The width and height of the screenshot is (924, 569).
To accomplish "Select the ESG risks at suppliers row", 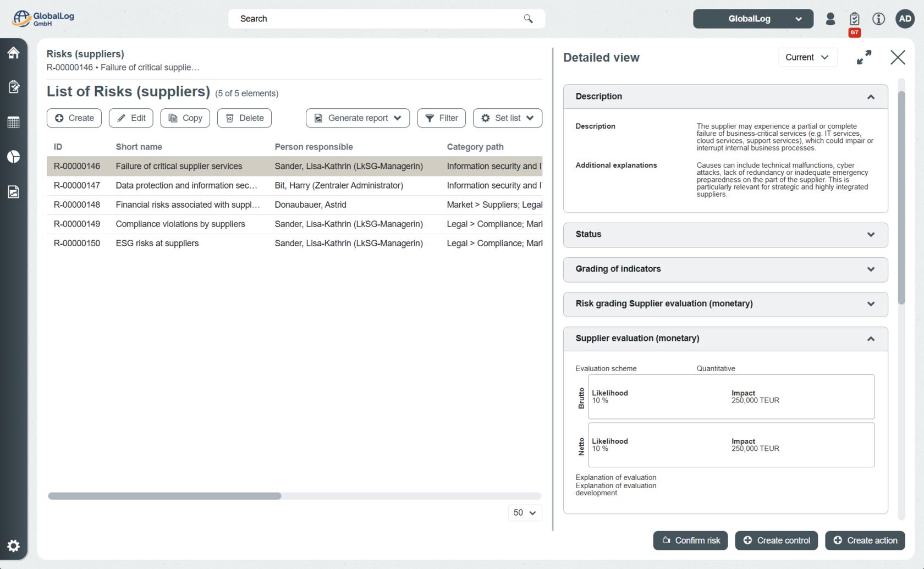I will click(x=157, y=243).
